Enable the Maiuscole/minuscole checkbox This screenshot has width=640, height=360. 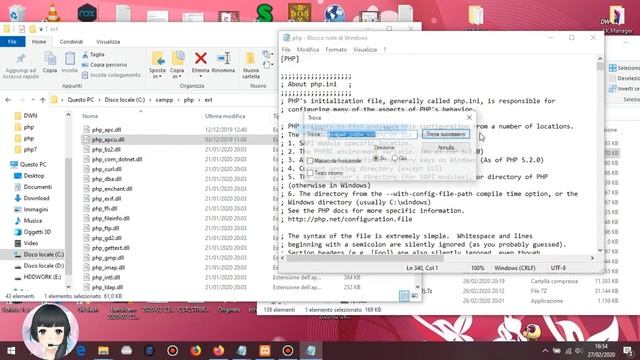point(310,161)
